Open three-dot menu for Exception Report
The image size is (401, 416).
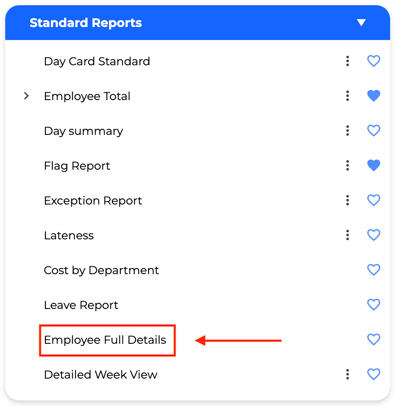347,200
